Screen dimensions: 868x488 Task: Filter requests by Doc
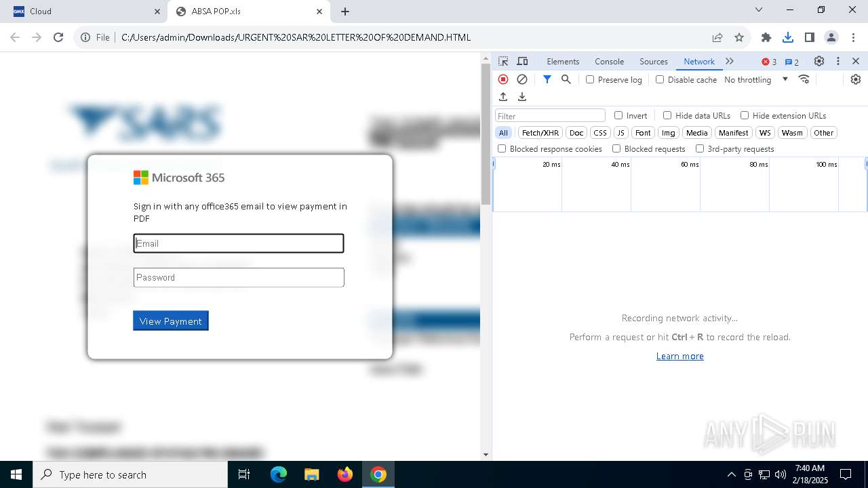point(576,133)
